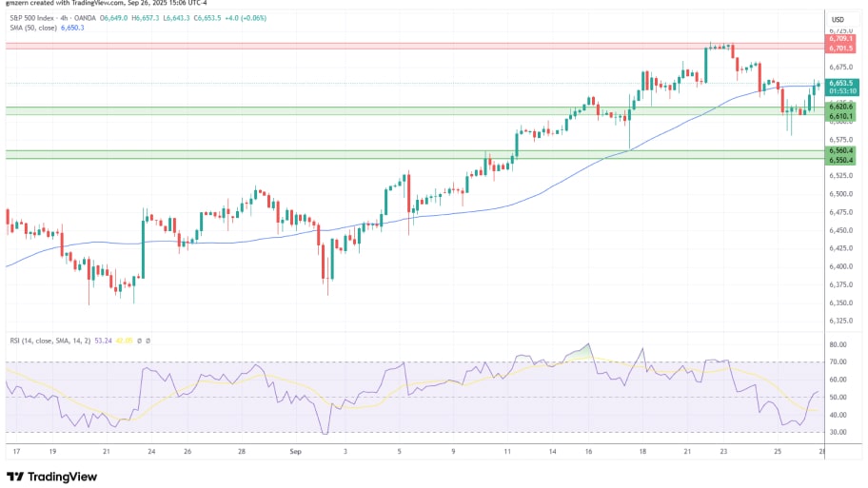Select the SMA (50, close) indicator legend

point(32,29)
